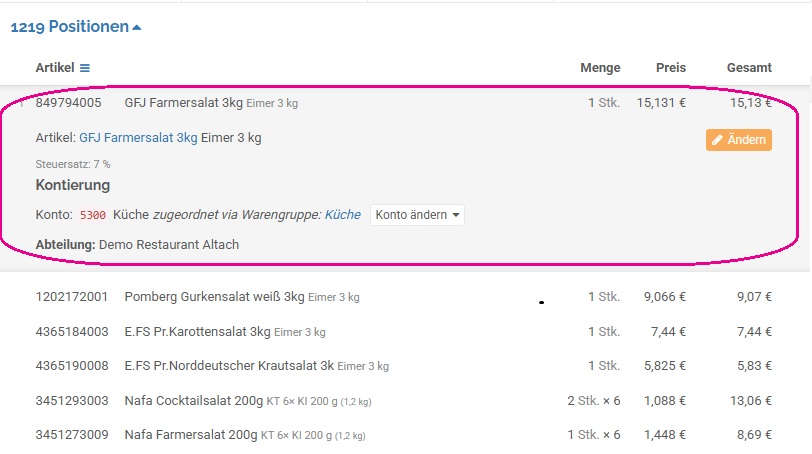This screenshot has height=454, width=812.
Task: Expand the Pomberg Gurkensalat weiß 3kg row
Action: click(x=404, y=297)
